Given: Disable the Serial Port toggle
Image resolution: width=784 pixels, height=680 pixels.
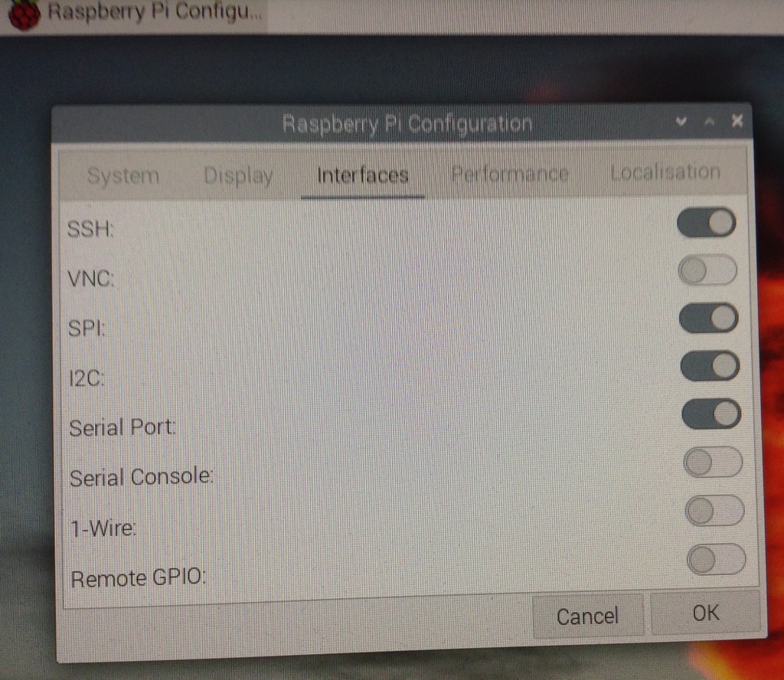Looking at the screenshot, I should (711, 414).
